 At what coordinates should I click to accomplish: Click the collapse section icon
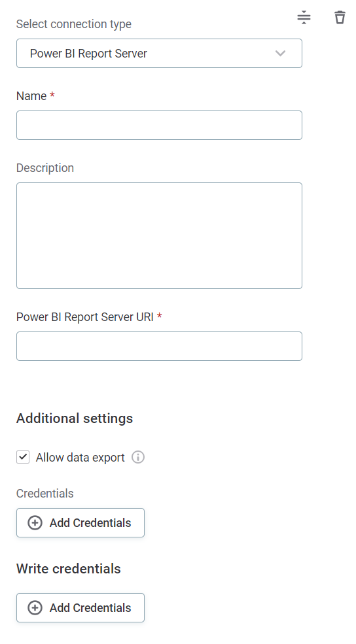[304, 17]
